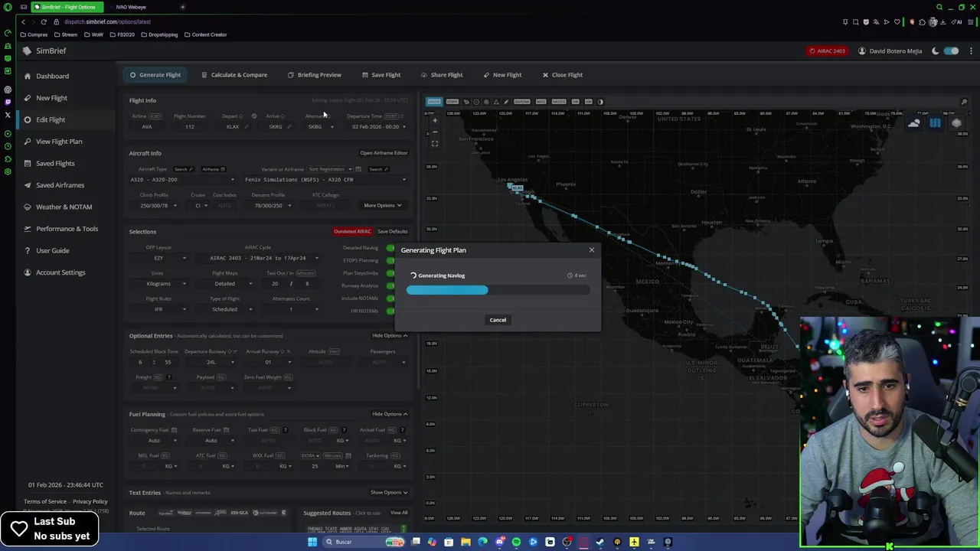Select the Calculate & Compare tab
Viewport: 980px width, 551px height.
point(234,75)
